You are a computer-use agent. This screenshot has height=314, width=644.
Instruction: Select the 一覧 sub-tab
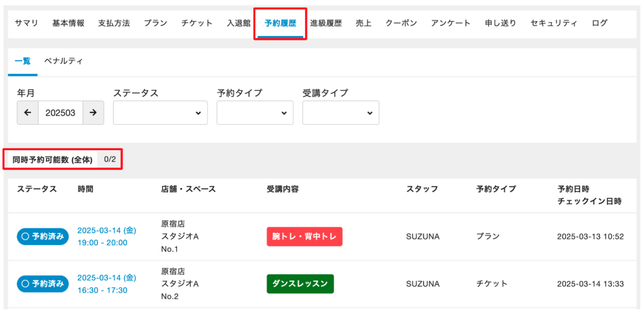pos(22,61)
